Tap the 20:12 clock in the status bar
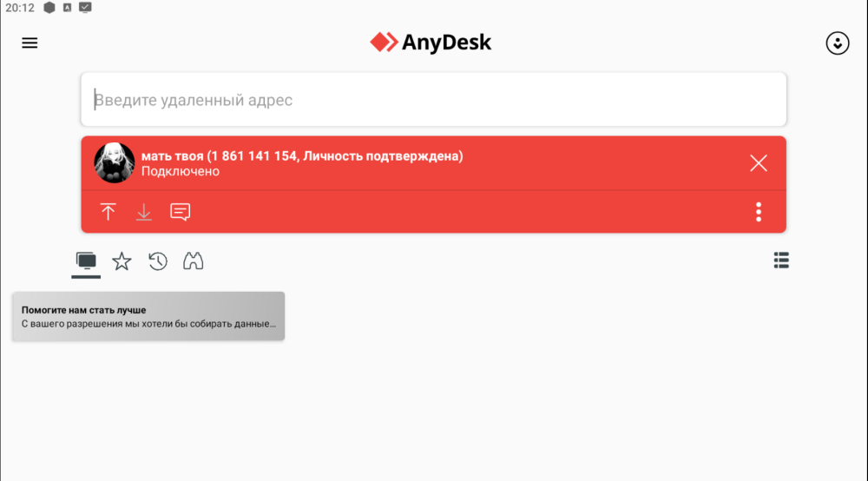The image size is (868, 481). (20, 8)
